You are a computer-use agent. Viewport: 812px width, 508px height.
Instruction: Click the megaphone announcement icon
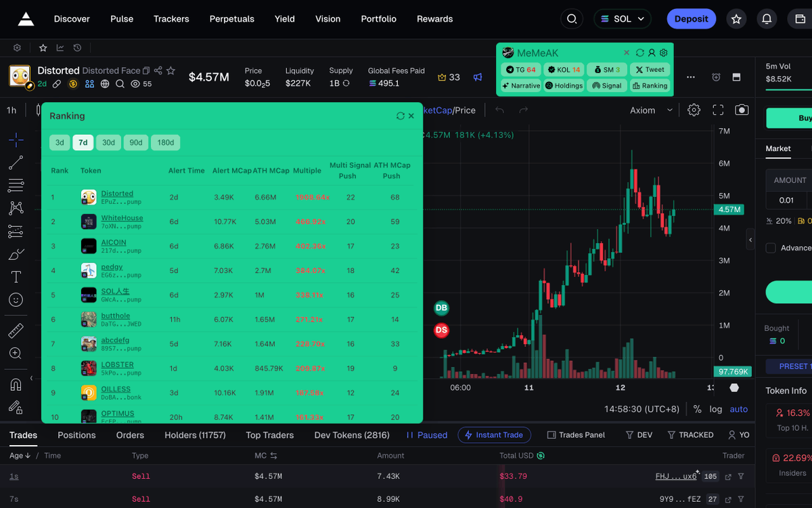tap(478, 77)
